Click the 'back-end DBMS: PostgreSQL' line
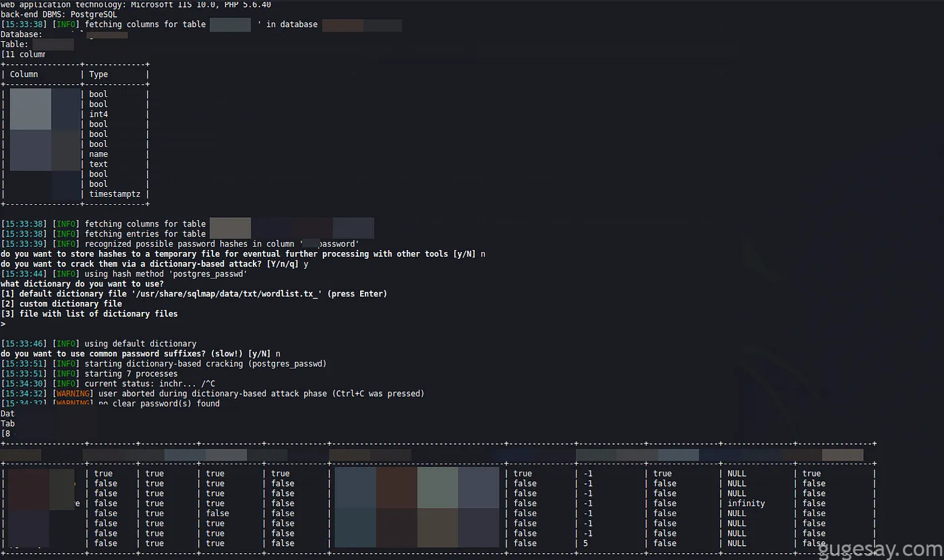Viewport: 944px width, 560px height. pyautogui.click(x=59, y=14)
